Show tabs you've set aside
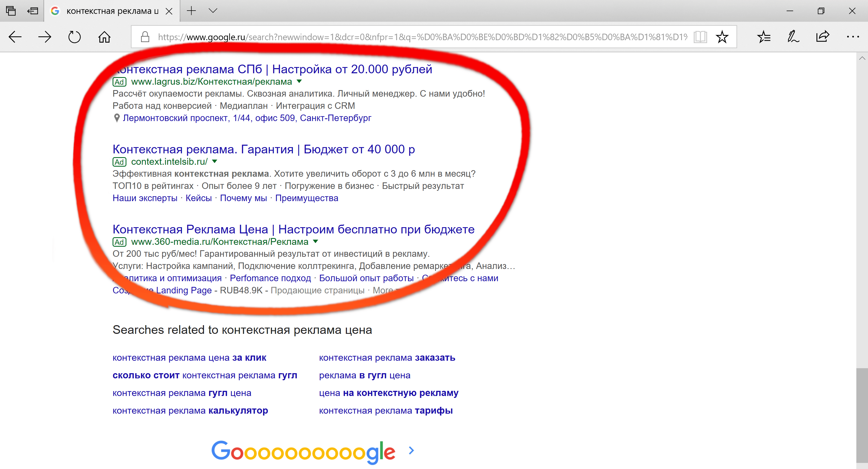868x469 pixels. [x=11, y=11]
